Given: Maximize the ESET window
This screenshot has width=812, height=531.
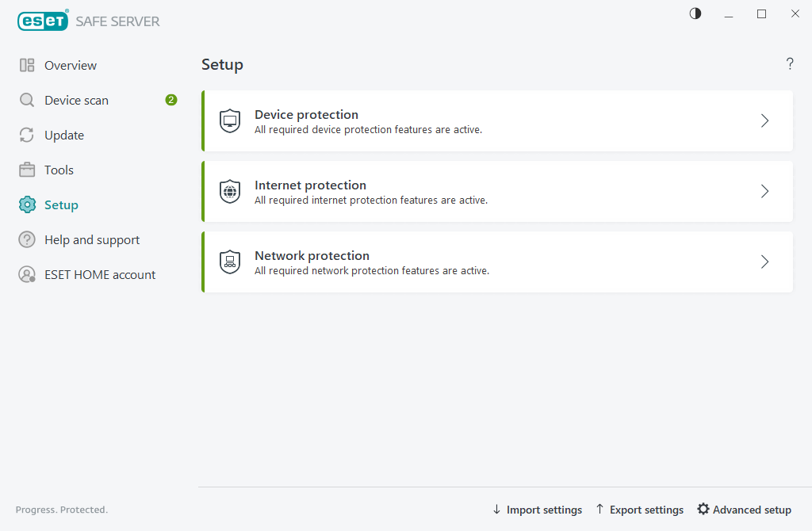Looking at the screenshot, I should coord(762,14).
